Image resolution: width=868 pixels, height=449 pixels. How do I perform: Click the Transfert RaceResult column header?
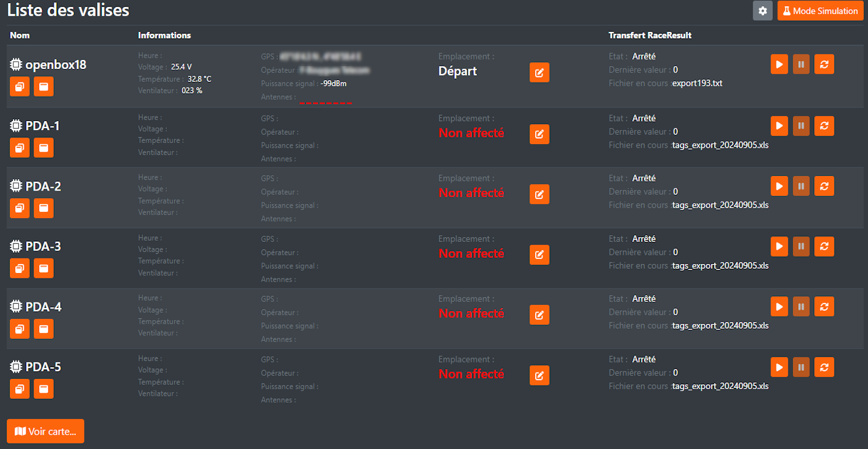pos(650,35)
